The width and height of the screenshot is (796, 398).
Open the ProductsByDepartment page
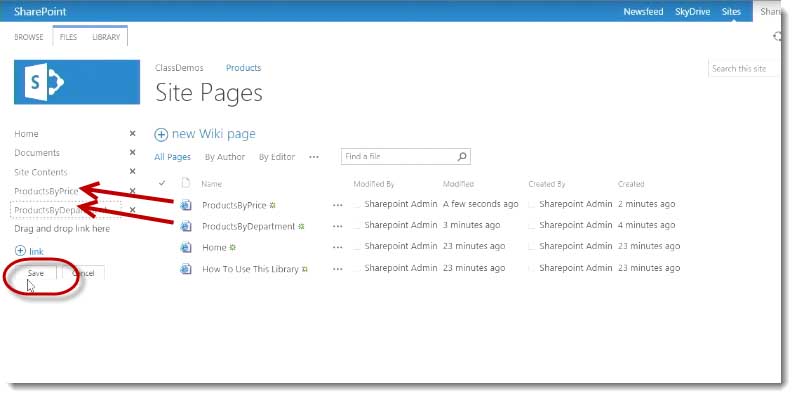pyautogui.click(x=248, y=226)
